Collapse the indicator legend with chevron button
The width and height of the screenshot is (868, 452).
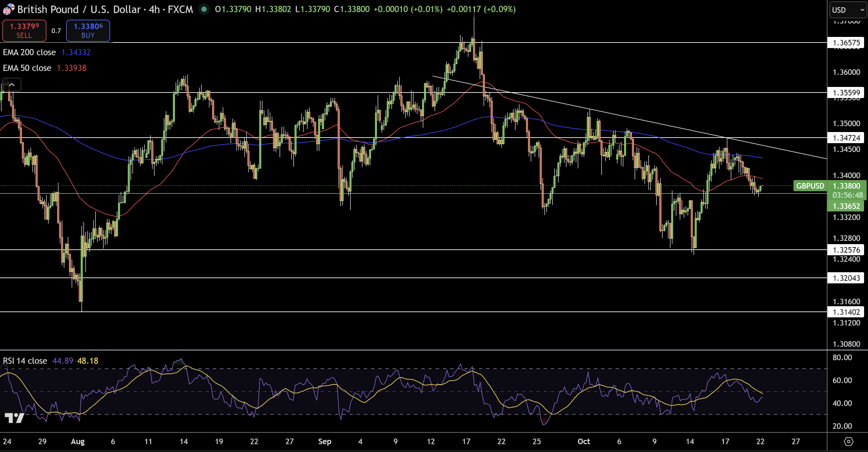(x=12, y=85)
